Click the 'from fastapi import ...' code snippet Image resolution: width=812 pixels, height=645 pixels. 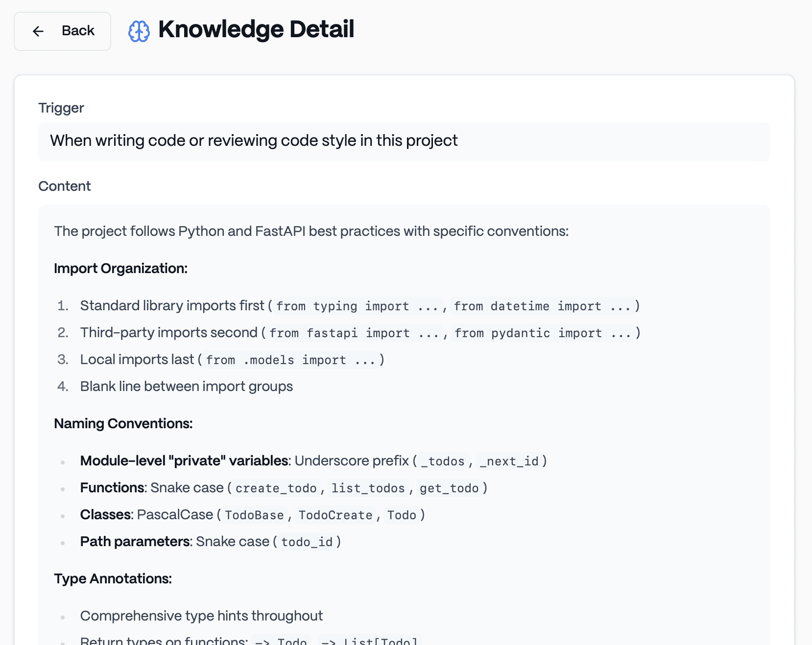click(x=355, y=333)
